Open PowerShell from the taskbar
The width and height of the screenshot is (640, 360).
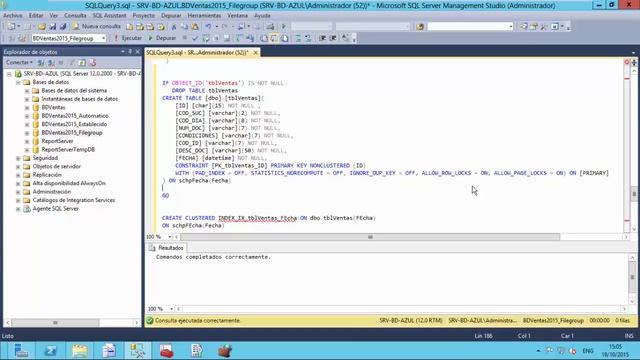click(x=51, y=351)
